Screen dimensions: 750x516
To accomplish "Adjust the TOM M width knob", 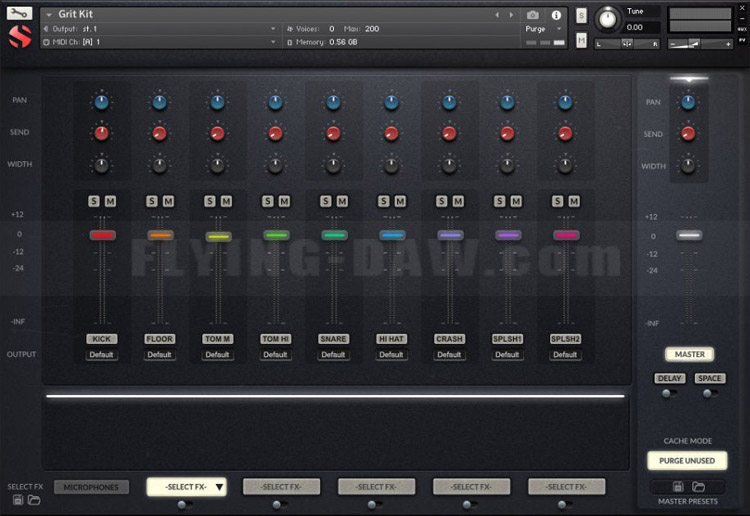I will [217, 165].
